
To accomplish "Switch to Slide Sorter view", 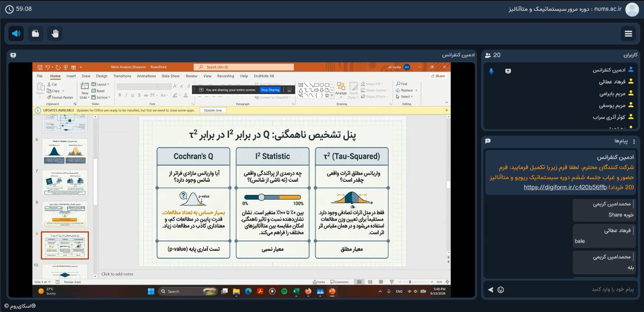I will click(x=370, y=282).
